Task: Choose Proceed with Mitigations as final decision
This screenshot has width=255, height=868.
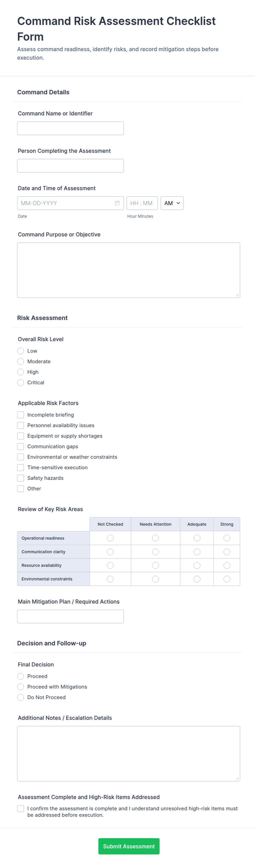Action: point(21,687)
